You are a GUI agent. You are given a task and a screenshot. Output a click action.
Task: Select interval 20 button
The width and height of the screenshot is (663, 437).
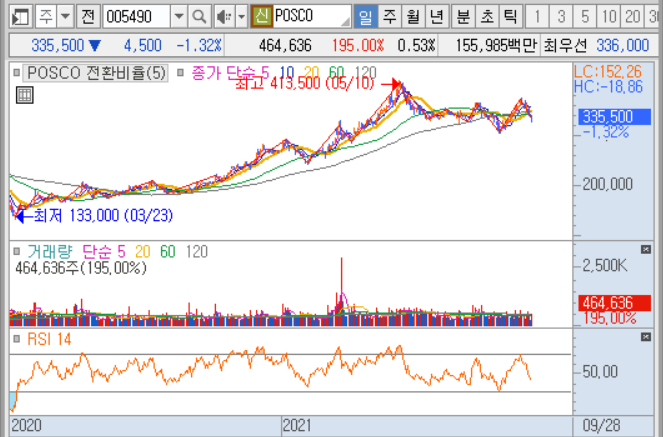pyautogui.click(x=632, y=17)
